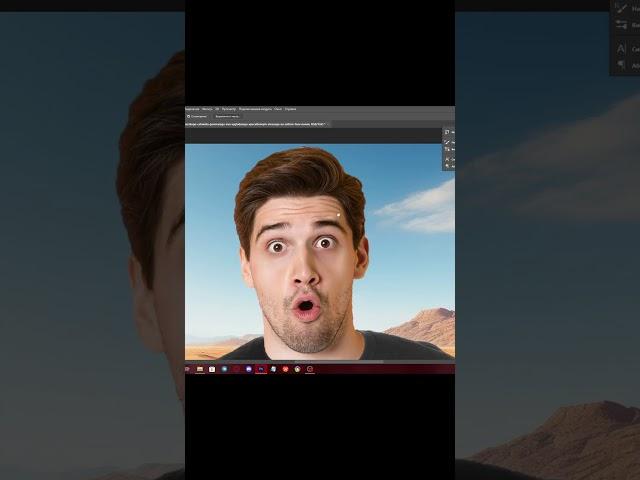Switch to Photoshop on the taskbar
The image size is (640, 480).
coord(261,369)
